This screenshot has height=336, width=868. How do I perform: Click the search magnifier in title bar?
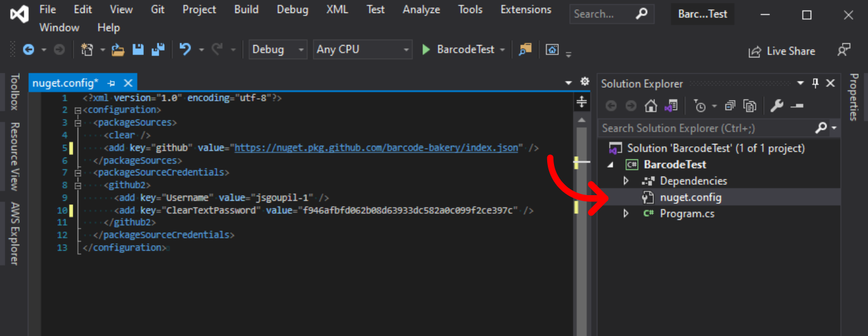642,14
